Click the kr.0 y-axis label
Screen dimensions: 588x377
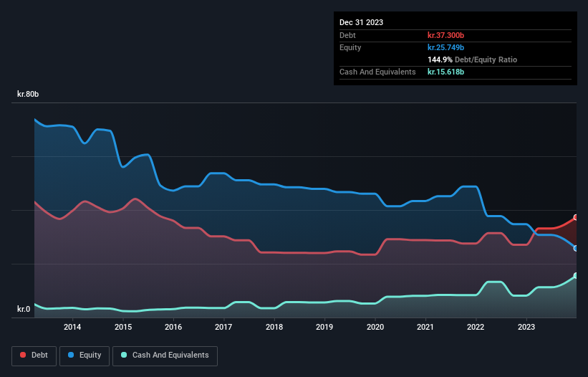(23, 309)
